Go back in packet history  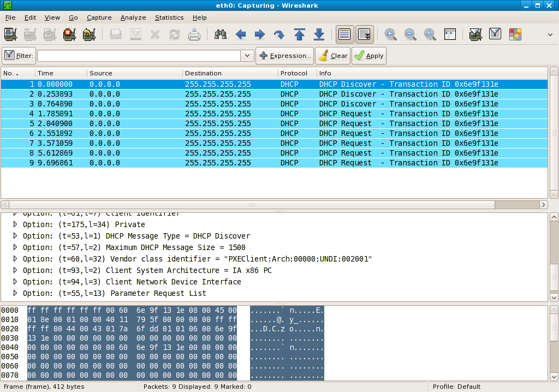tap(241, 34)
